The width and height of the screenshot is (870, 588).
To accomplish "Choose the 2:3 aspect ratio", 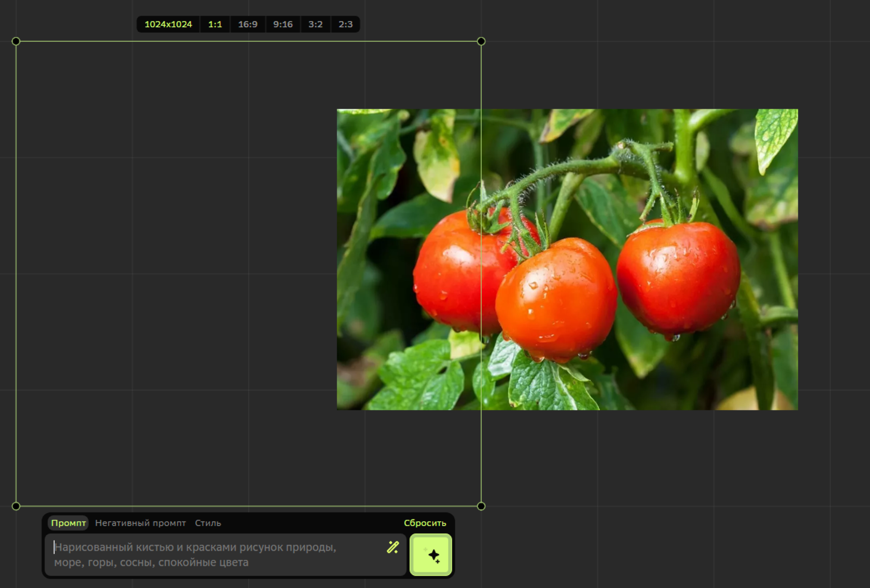I will (x=345, y=24).
